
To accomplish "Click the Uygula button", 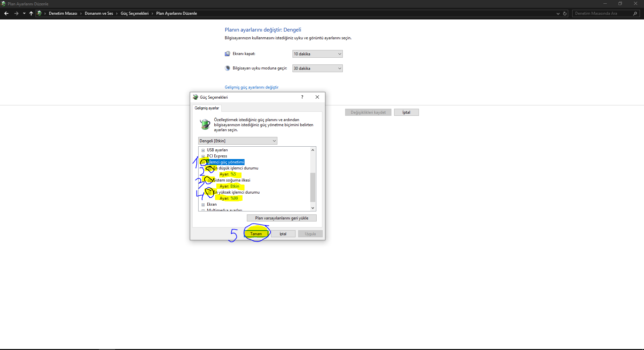I will coord(310,234).
